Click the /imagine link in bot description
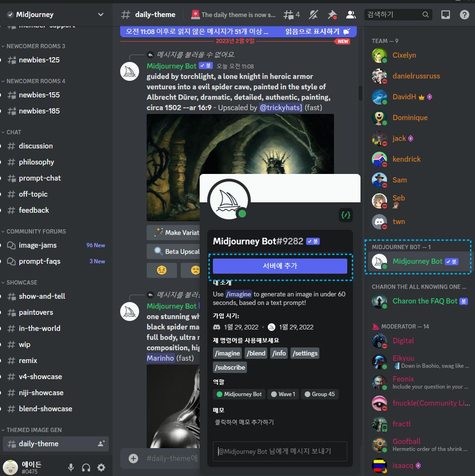475x476 pixels. 238,294
